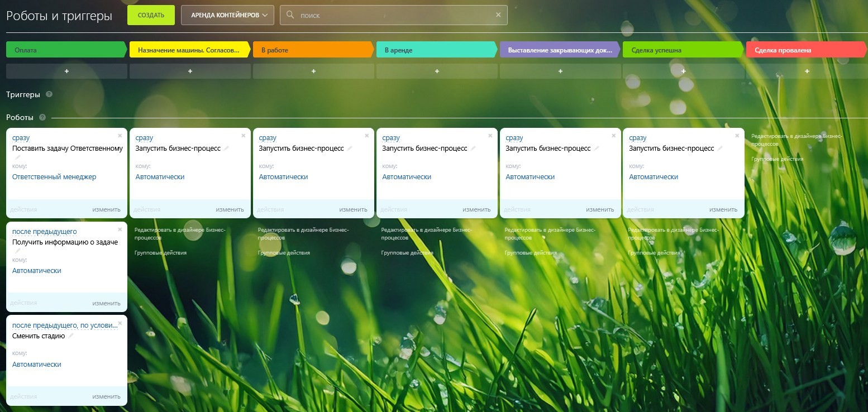Select the Назначение машины. Согласов... stage header
This screenshot has height=412, width=868.
tap(190, 50)
